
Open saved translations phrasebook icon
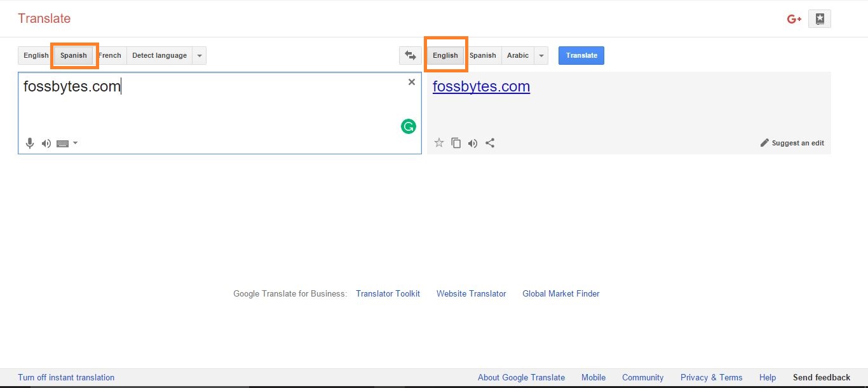click(820, 18)
